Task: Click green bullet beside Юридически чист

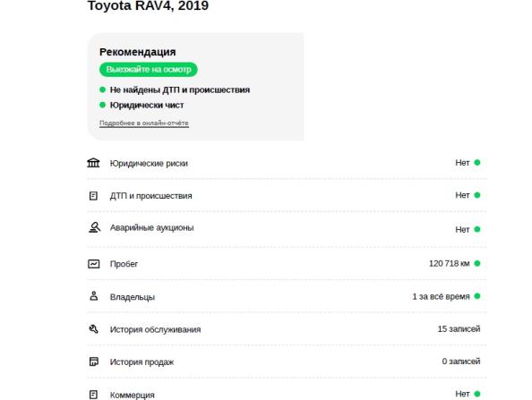Action: [x=102, y=105]
